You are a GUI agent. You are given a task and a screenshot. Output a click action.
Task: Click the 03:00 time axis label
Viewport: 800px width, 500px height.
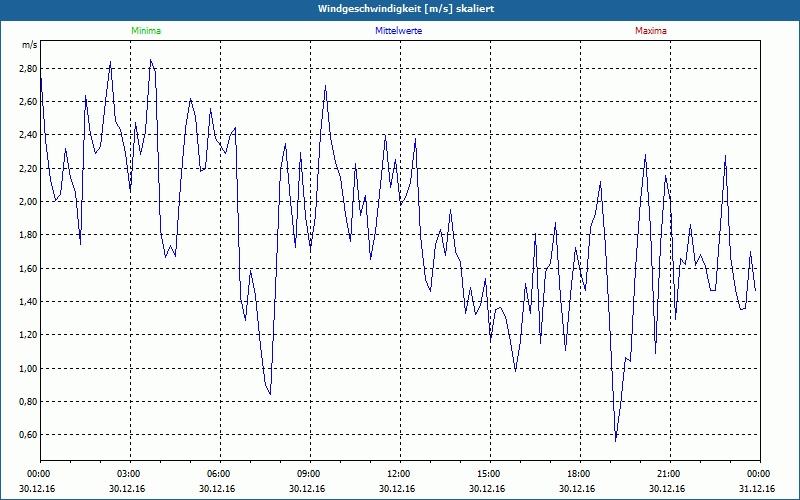tap(131, 474)
